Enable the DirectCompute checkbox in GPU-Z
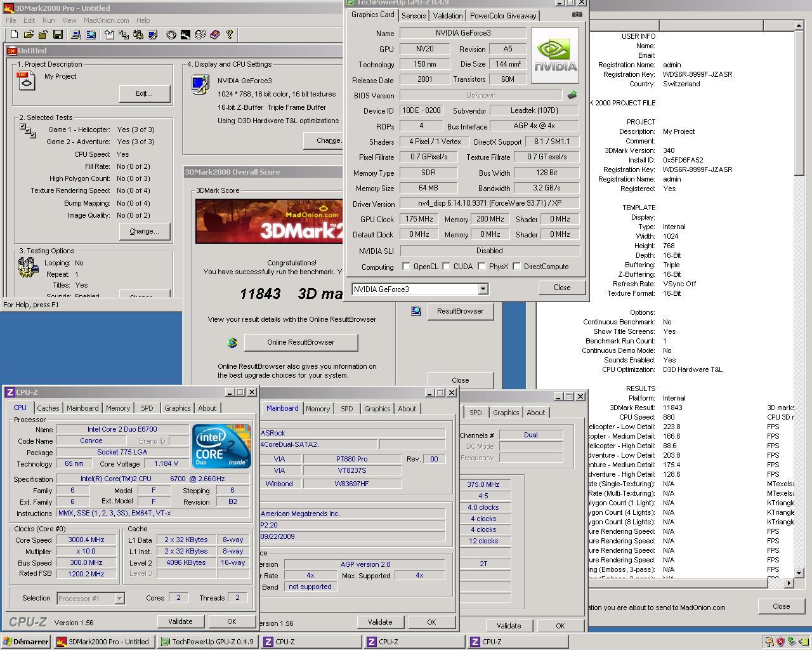 click(x=516, y=267)
